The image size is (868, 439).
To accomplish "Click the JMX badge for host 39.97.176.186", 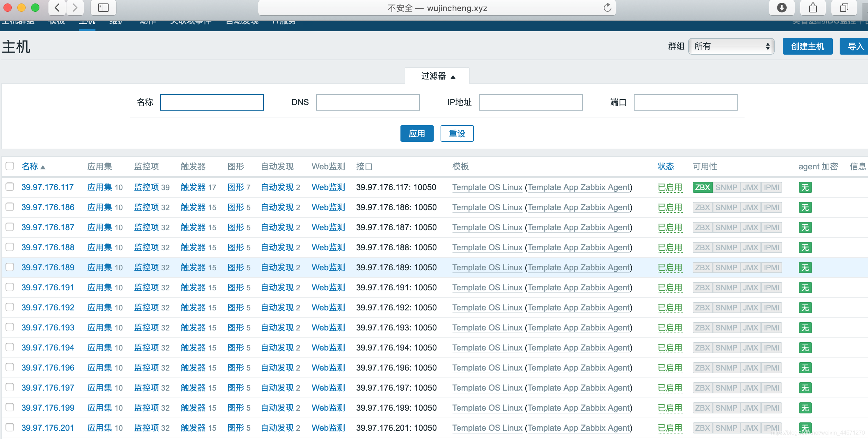I will point(750,207).
